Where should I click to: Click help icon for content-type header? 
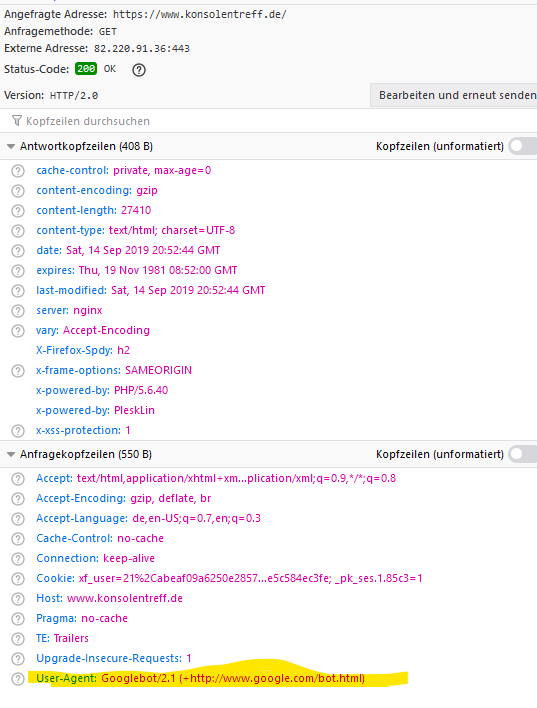pyautogui.click(x=18, y=231)
